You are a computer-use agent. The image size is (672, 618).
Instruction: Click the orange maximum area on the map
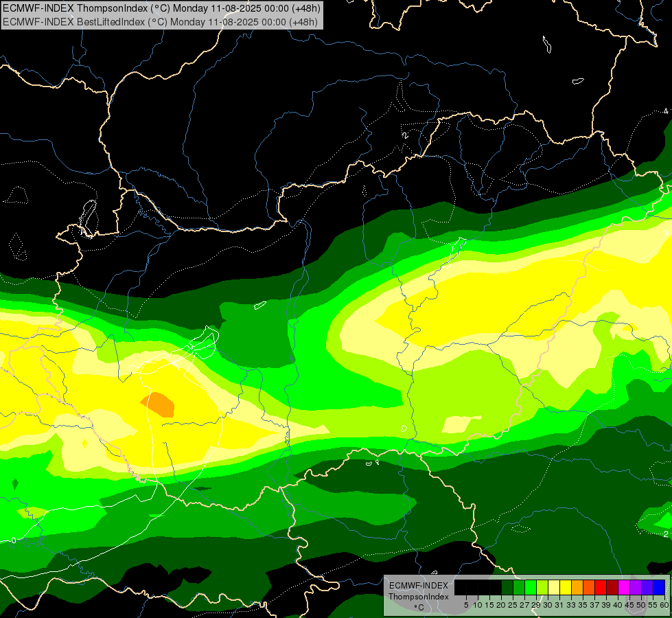[x=158, y=405]
